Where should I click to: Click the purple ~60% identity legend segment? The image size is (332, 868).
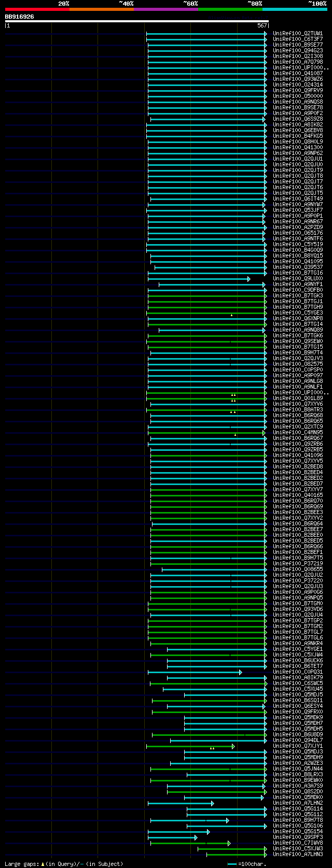[x=165, y=9]
